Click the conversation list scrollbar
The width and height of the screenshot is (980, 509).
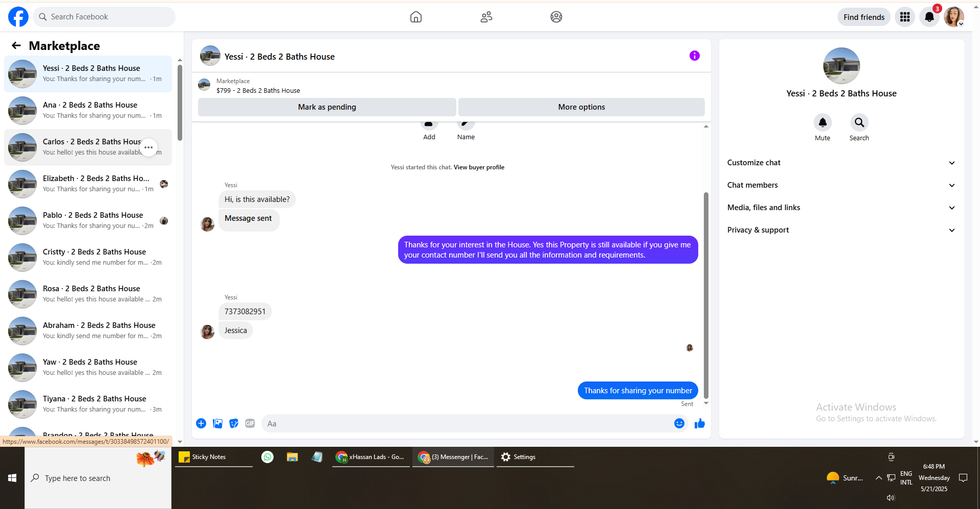pyautogui.click(x=180, y=102)
